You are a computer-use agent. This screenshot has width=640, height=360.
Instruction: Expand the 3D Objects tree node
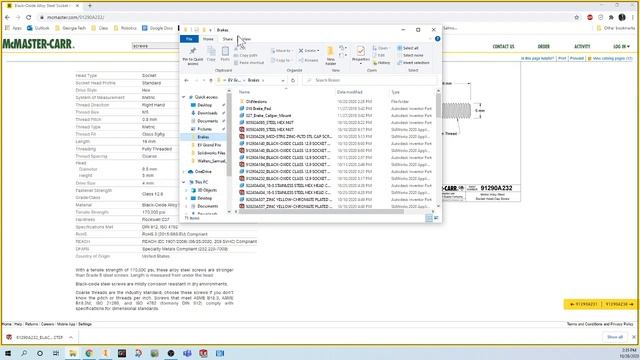point(187,190)
